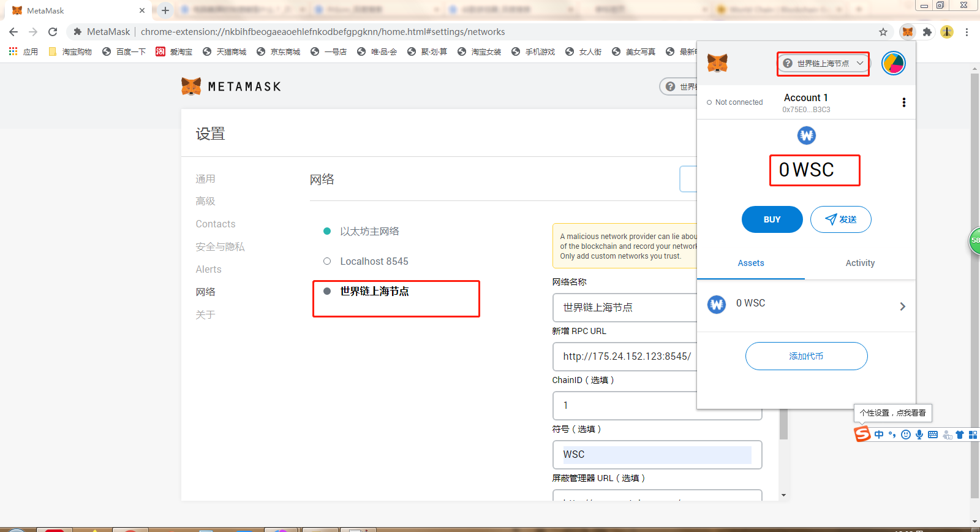The height and width of the screenshot is (532, 980).
Task: Open the Sogou emoji smiley icon
Action: tap(906, 435)
